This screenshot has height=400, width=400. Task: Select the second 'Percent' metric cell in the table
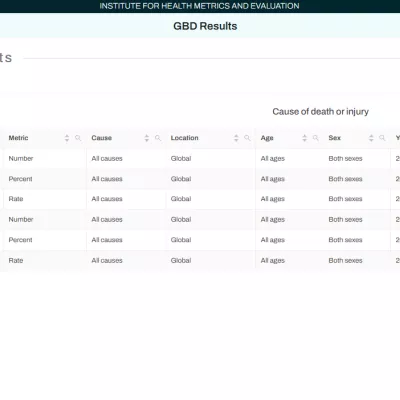click(21, 240)
